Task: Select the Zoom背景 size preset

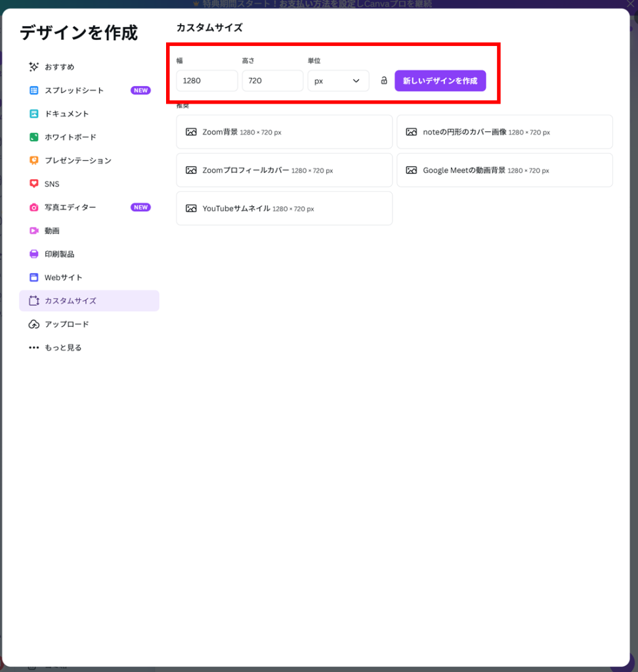Action: pyautogui.click(x=284, y=132)
